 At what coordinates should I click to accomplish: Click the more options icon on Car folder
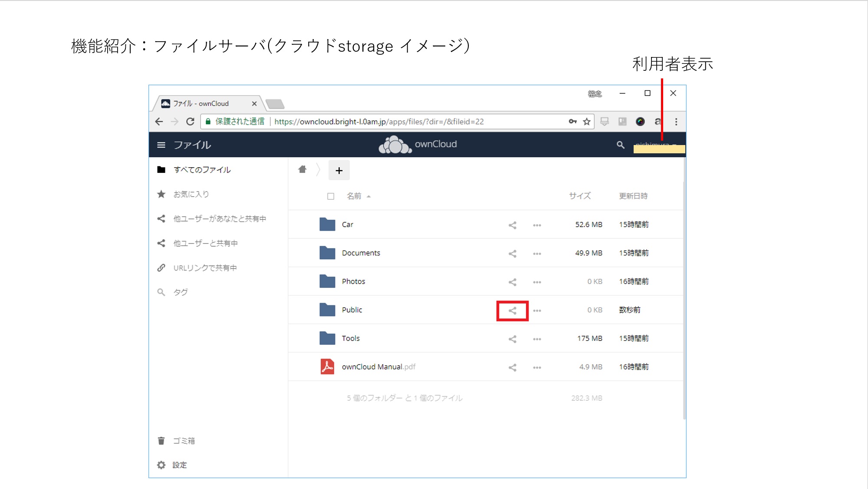(x=536, y=224)
